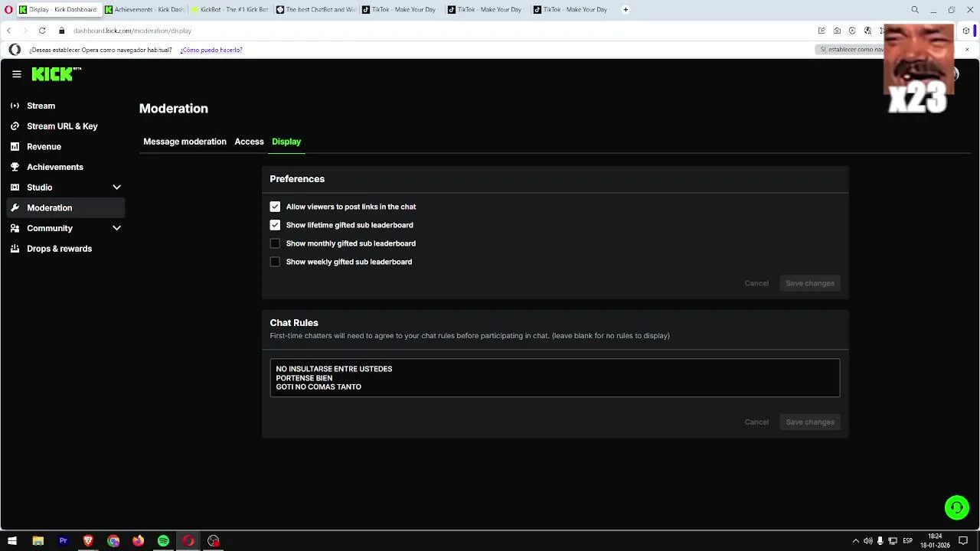Open the green support chat bubble
980x551 pixels.
click(x=956, y=507)
